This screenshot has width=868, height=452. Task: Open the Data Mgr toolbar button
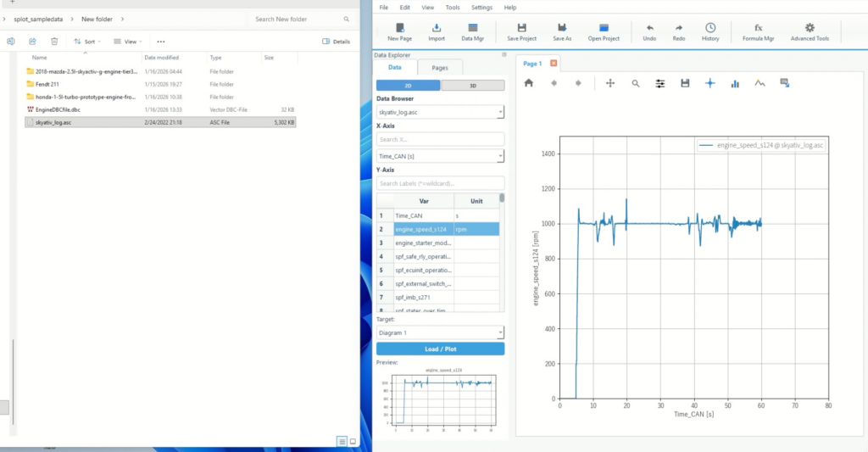click(473, 32)
